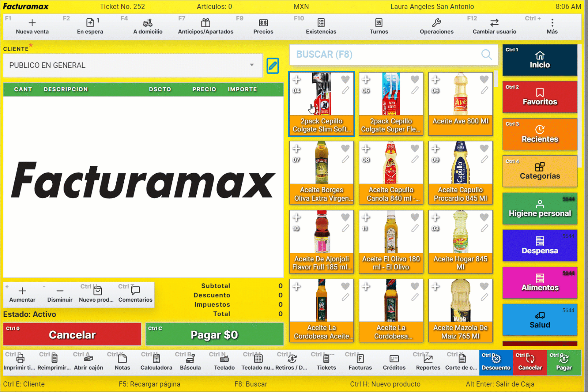The image size is (588, 392).
Task: Select the Salud category
Action: [540, 320]
